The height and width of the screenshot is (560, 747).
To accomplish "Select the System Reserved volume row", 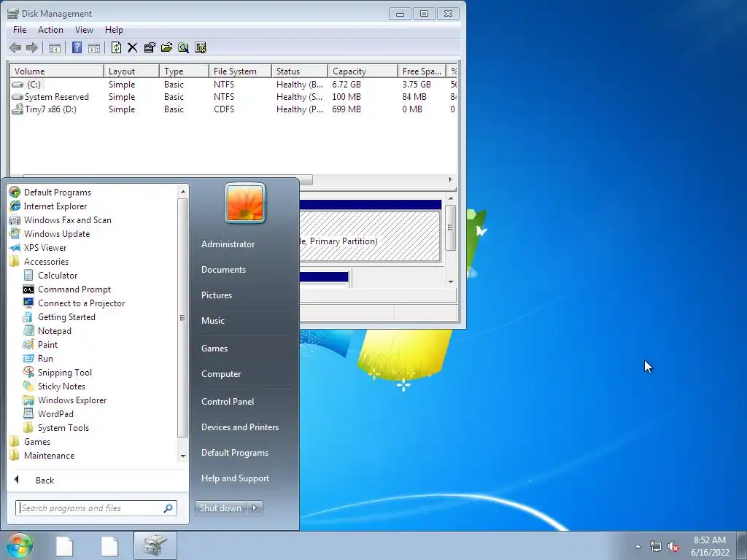I will (233, 97).
